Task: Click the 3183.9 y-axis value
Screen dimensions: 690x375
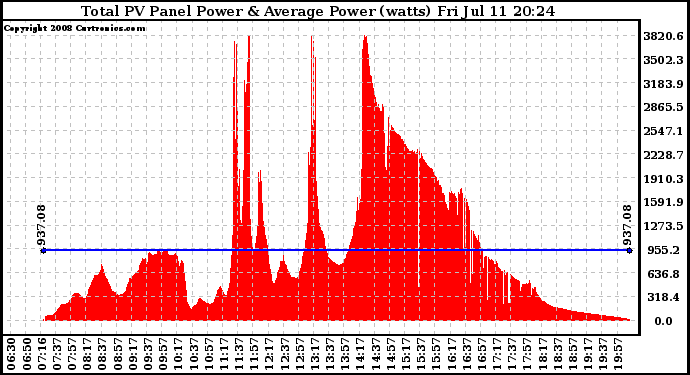Action: click(663, 84)
